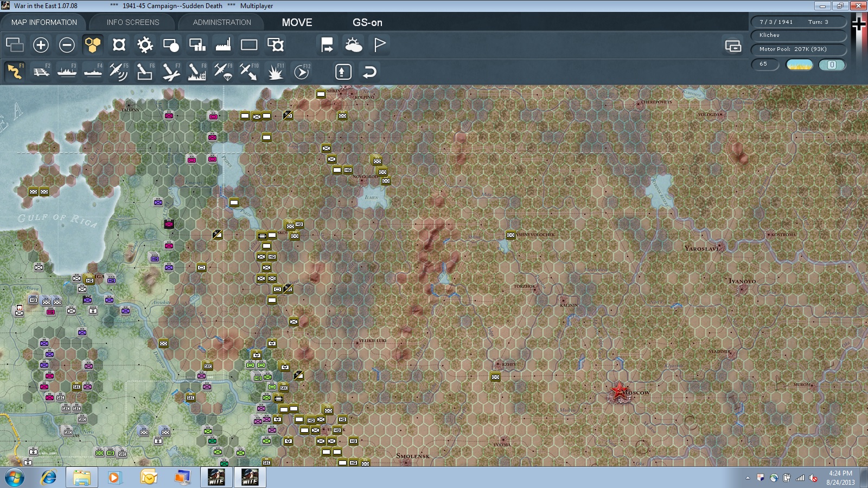Click the wheat field terrain indicator
This screenshot has width=868, height=488.
799,65
